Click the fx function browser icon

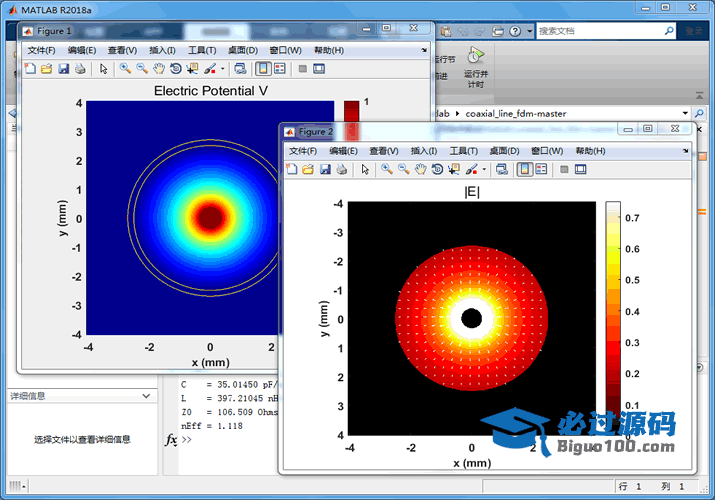click(x=171, y=440)
